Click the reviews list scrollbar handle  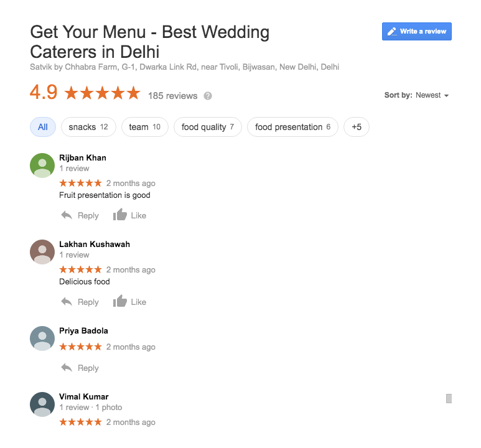(449, 398)
